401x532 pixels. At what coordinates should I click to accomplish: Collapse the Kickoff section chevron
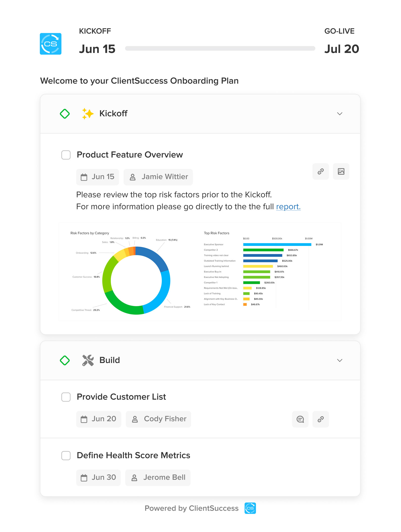pos(340,114)
